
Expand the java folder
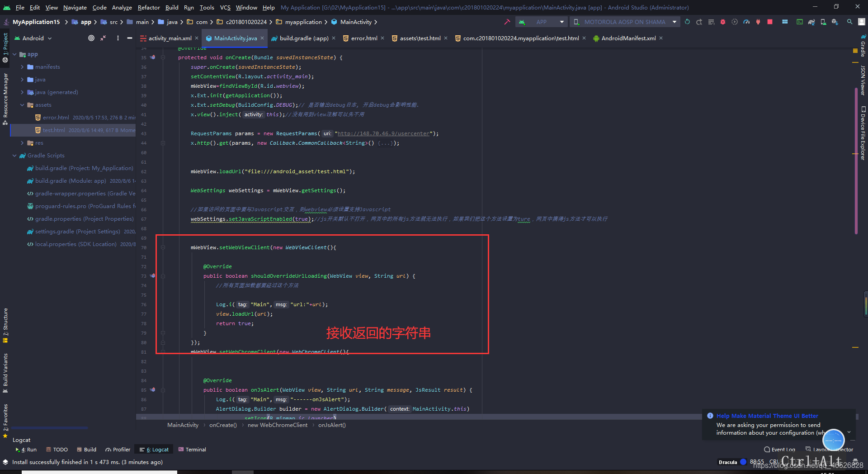coord(22,80)
